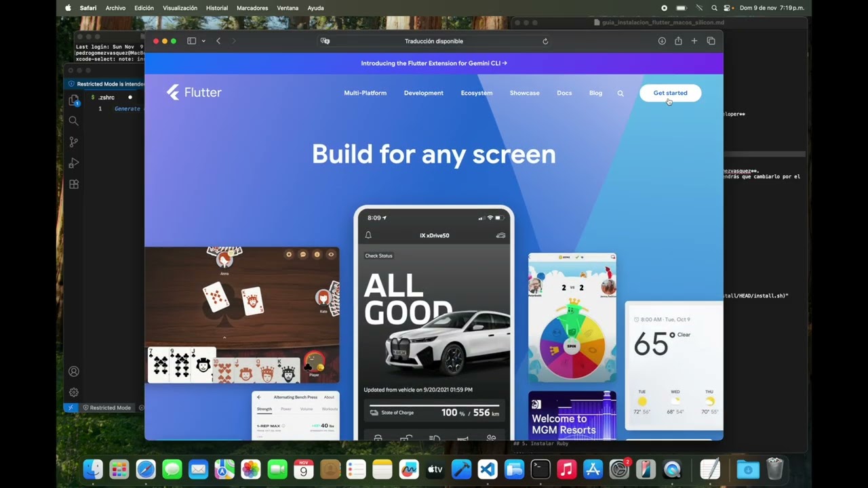This screenshot has height=488, width=868.
Task: Open the Development nav menu
Action: point(424,93)
